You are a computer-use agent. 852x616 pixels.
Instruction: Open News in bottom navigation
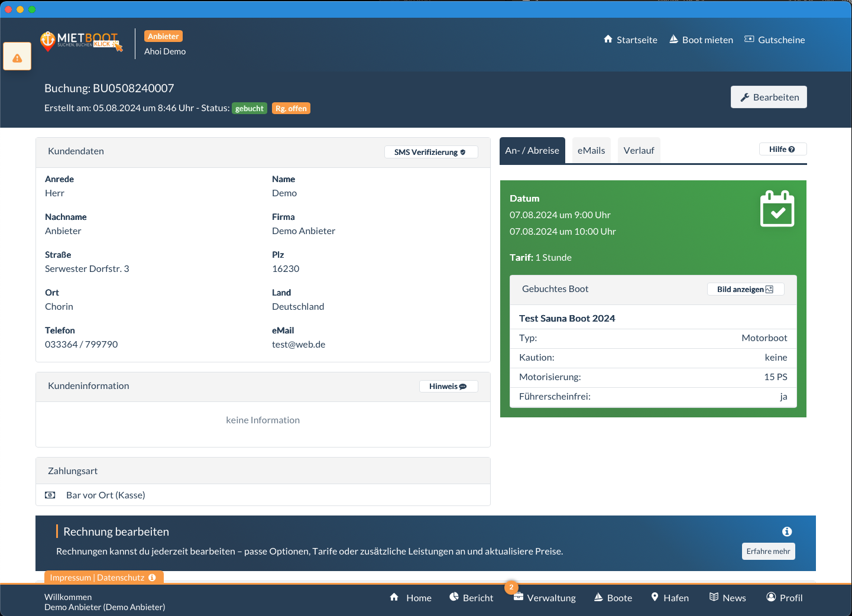(x=728, y=598)
